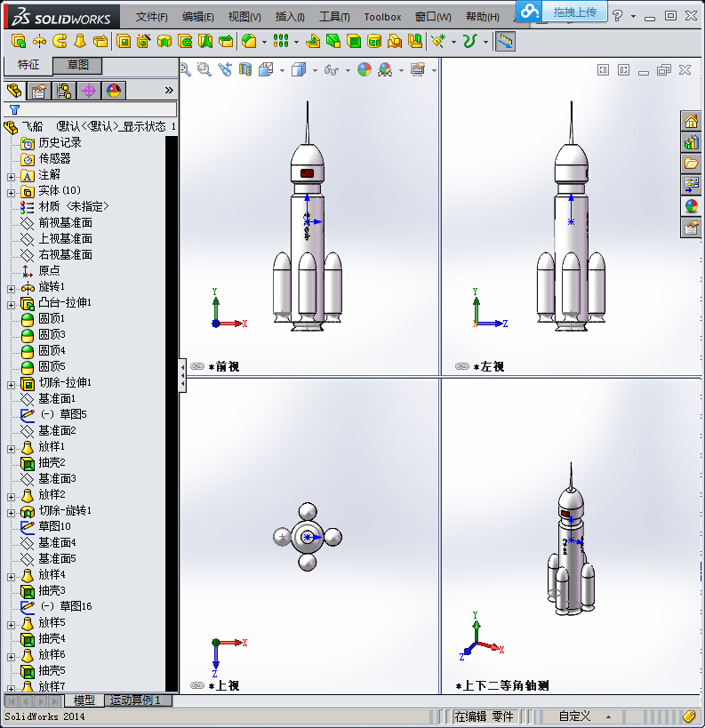Switch to the 特征 tab
The width and height of the screenshot is (705, 728).
coord(28,65)
